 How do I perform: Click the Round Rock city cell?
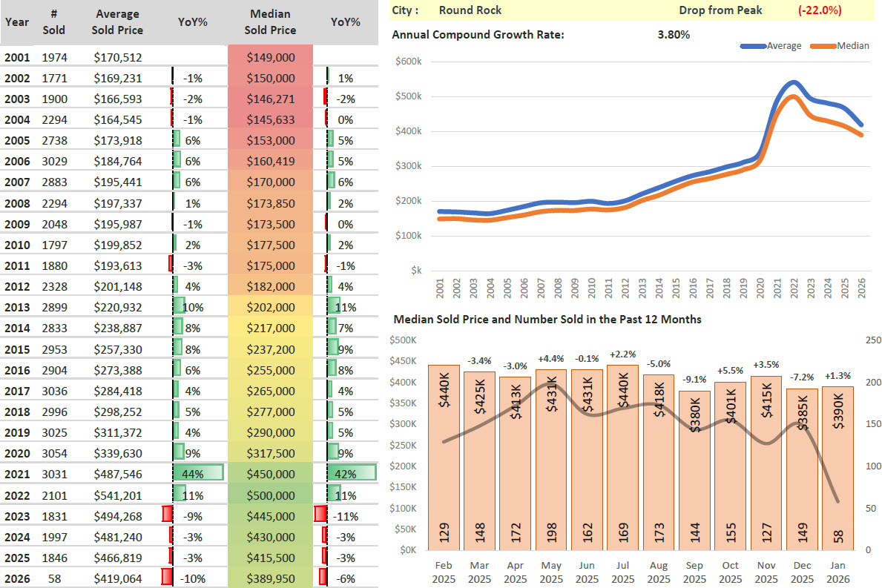(470, 10)
